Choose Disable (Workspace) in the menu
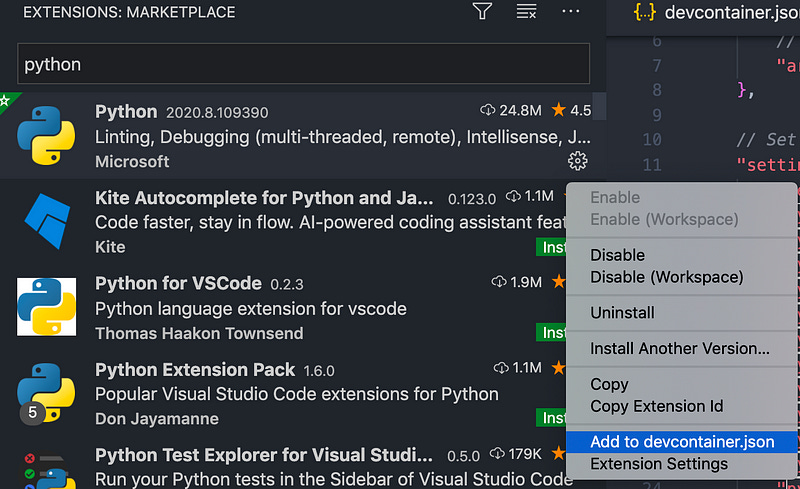This screenshot has height=489, width=800. tap(666, 277)
